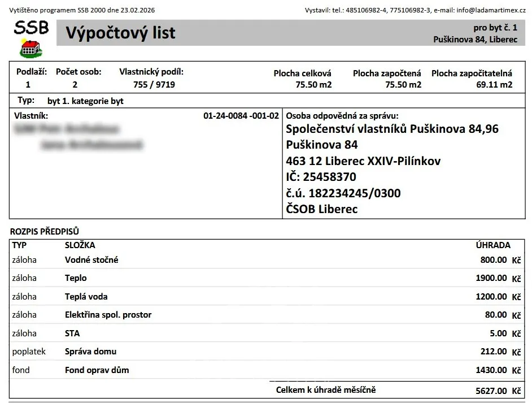Click Elektřina spol. prostor row label
This screenshot has width=532, height=403.
pos(108,315)
